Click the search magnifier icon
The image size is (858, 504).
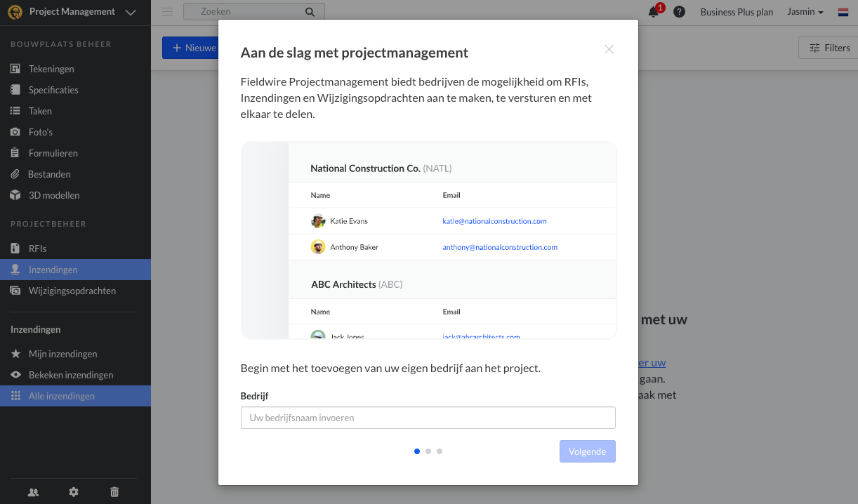point(310,12)
